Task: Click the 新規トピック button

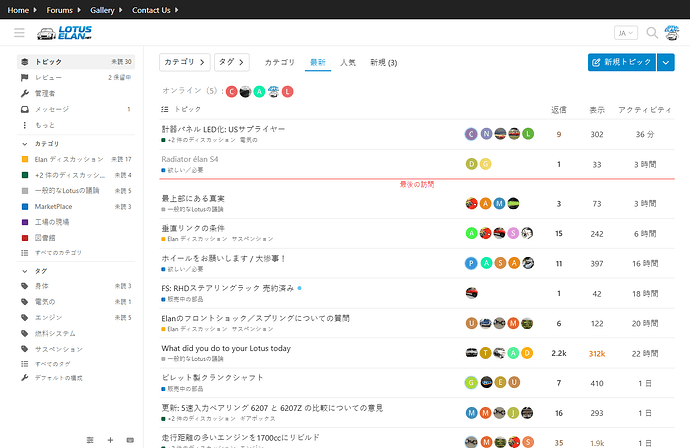Action: [622, 62]
